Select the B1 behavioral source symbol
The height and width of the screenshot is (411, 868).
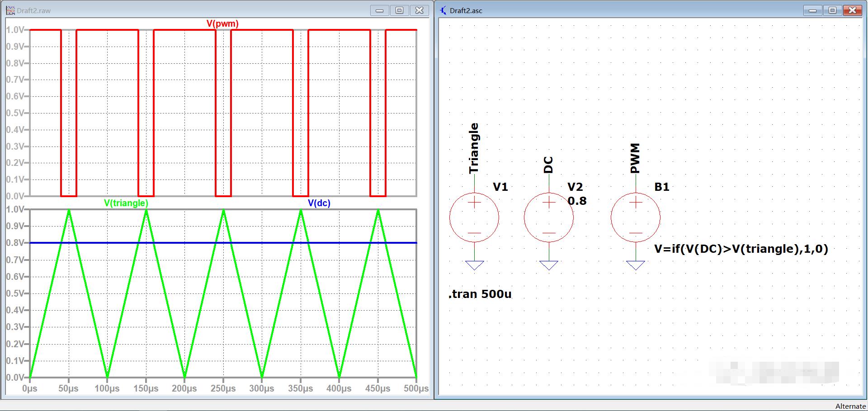(x=636, y=217)
